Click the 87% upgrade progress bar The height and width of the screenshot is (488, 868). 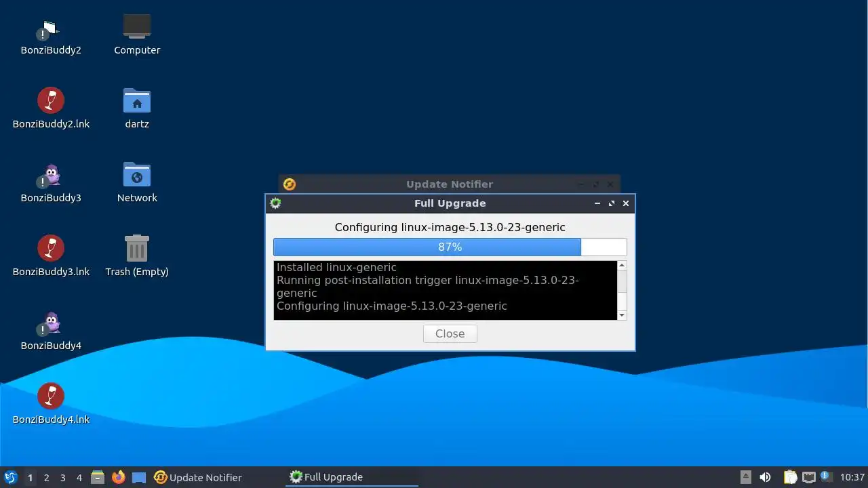(x=450, y=247)
